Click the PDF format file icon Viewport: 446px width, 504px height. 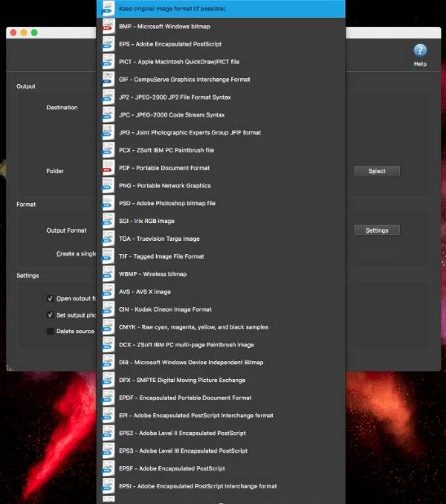coord(108,168)
